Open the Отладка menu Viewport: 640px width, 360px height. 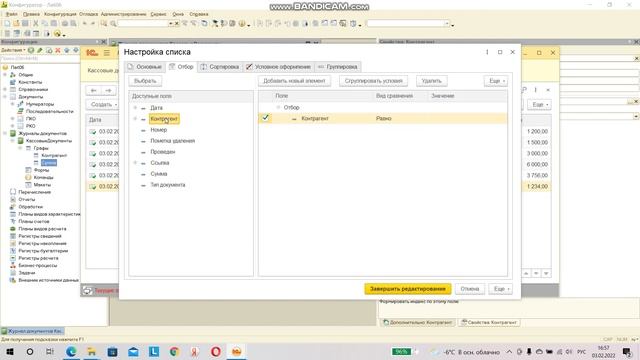tap(89, 14)
